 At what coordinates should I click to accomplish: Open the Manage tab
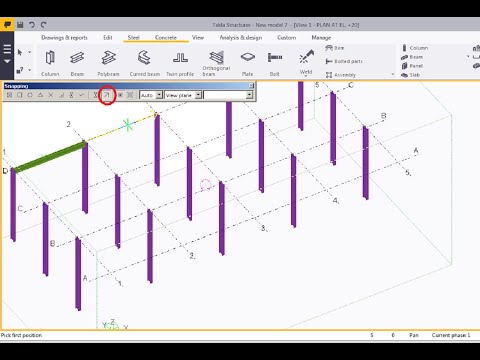coord(321,38)
